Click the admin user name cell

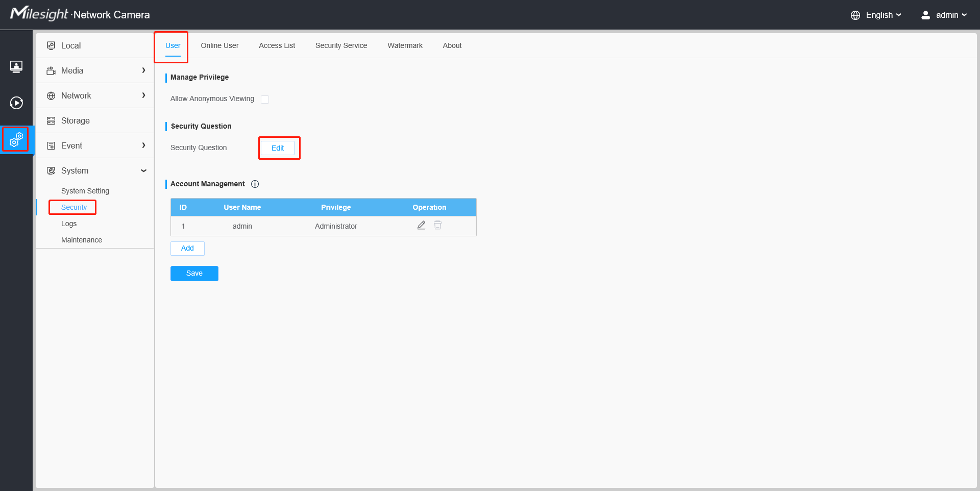point(242,226)
